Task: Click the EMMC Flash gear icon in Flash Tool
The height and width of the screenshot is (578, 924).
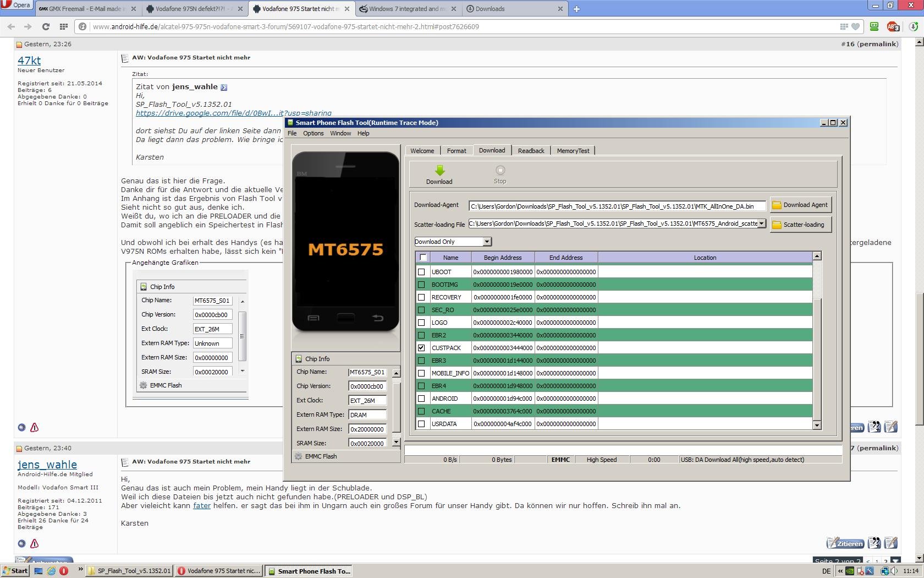Action: tap(299, 456)
